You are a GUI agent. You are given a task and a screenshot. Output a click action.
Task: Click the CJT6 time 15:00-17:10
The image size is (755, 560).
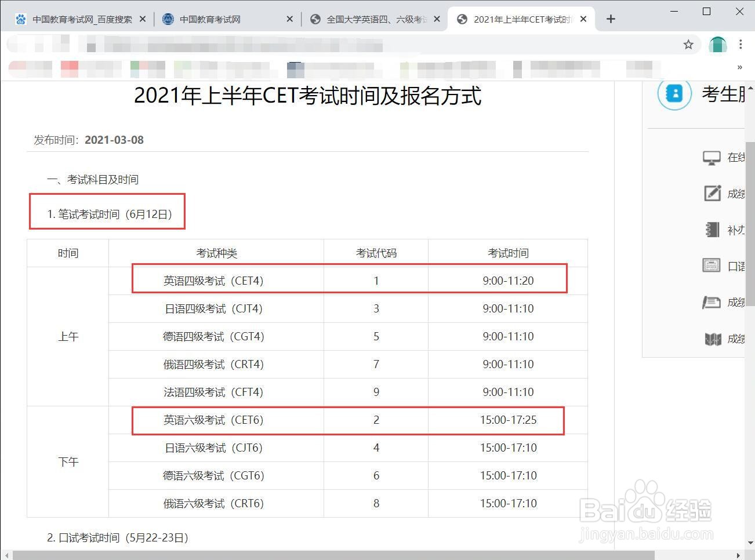[x=508, y=448]
